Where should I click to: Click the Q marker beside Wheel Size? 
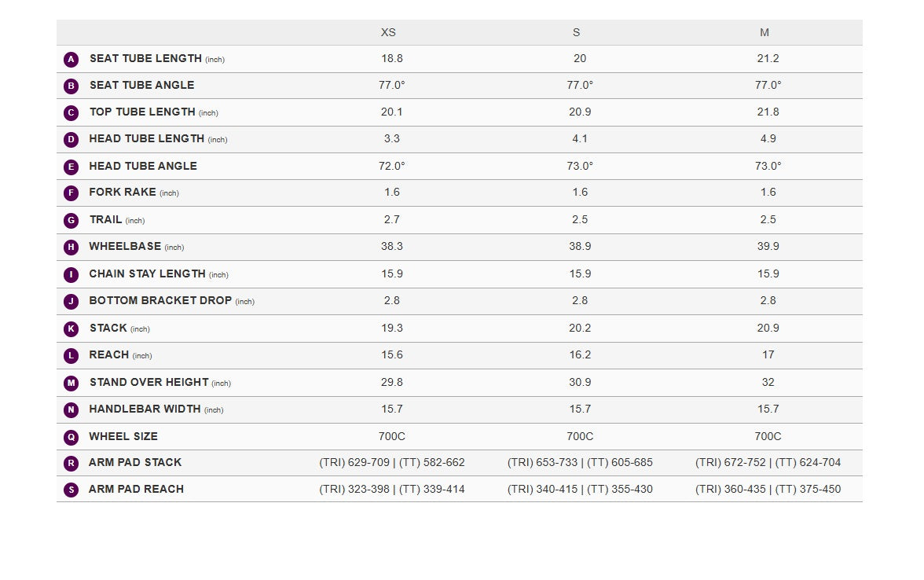(71, 437)
